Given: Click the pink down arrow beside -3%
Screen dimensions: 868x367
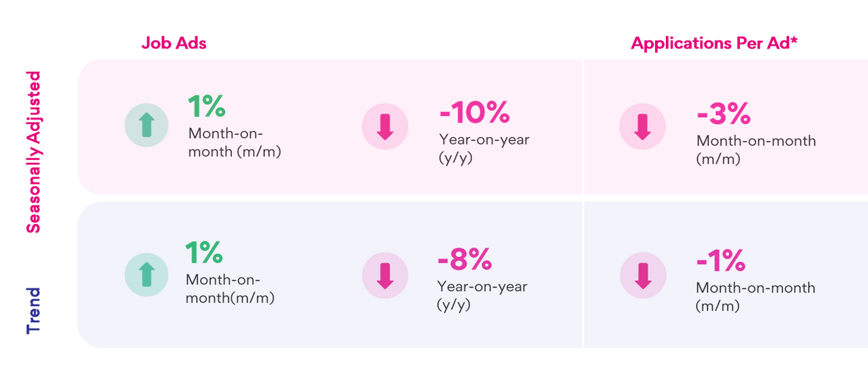Looking at the screenshot, I should pyautogui.click(x=642, y=126).
